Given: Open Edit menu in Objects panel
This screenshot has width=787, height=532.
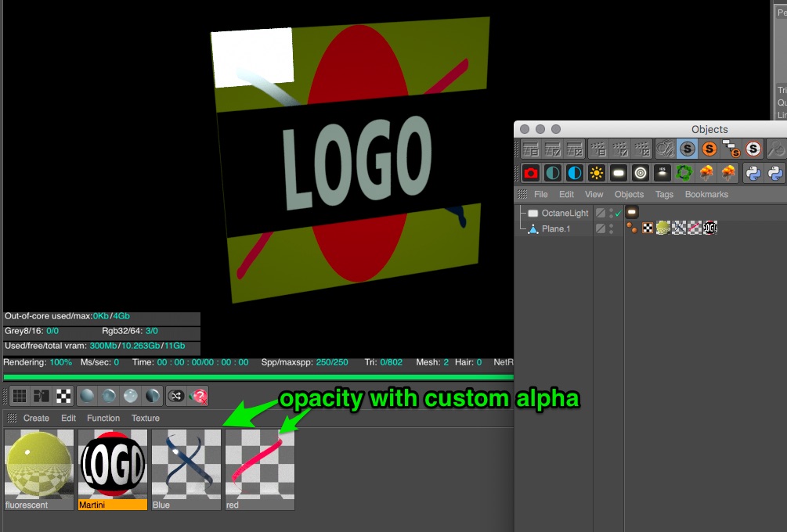Looking at the screenshot, I should point(566,195).
